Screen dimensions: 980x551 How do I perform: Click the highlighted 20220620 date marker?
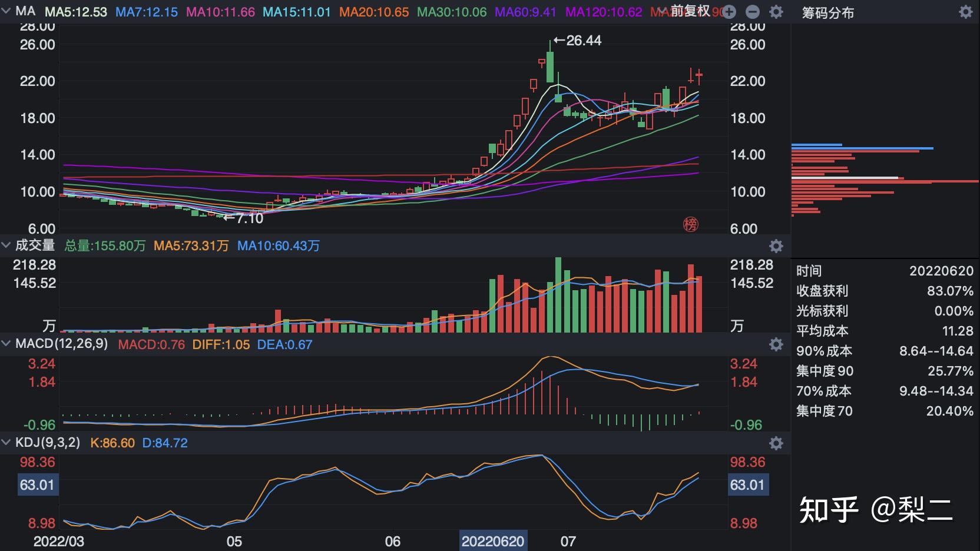pyautogui.click(x=492, y=541)
